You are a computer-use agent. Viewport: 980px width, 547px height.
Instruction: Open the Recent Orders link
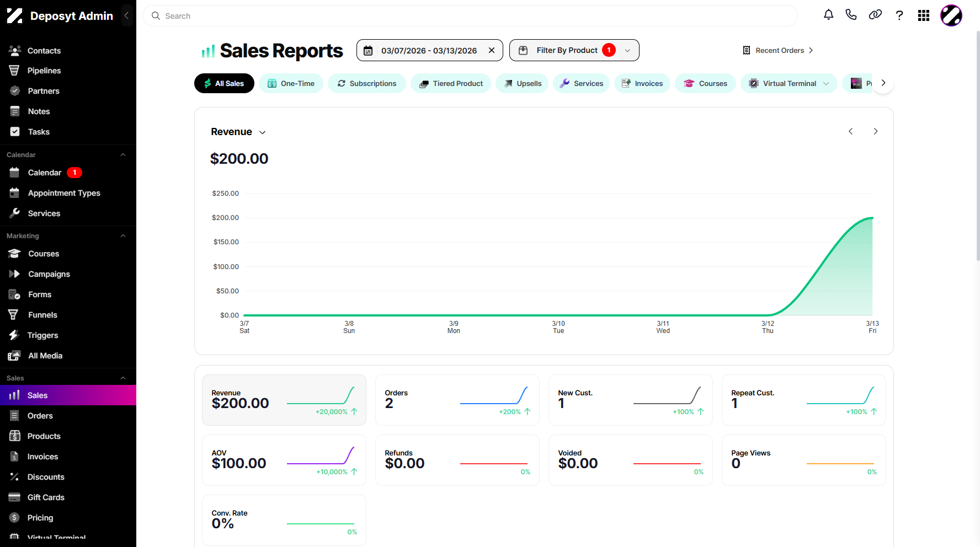778,50
